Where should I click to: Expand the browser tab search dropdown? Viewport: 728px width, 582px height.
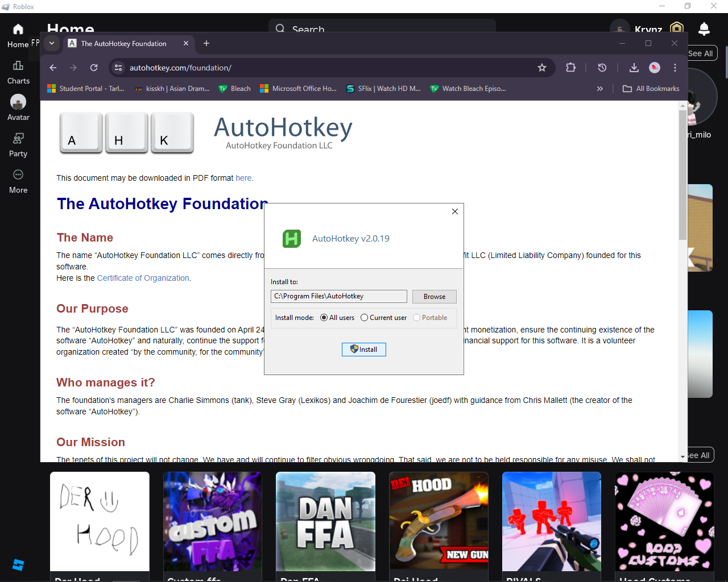(x=51, y=43)
